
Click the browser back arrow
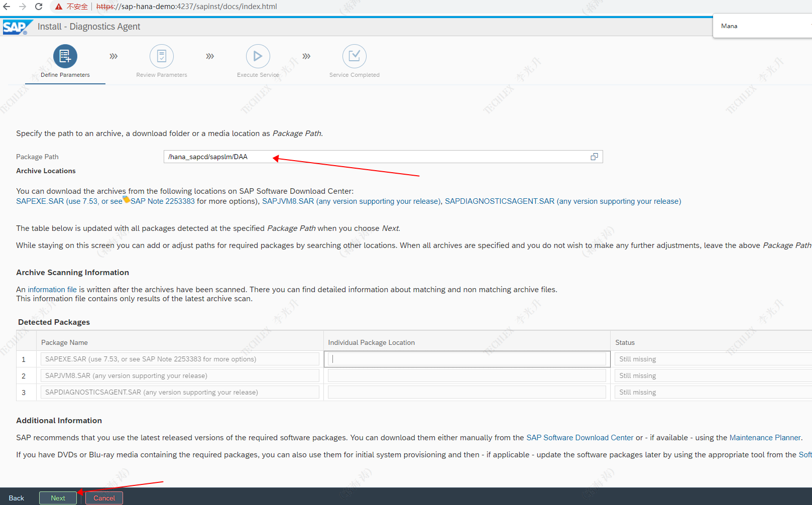[x=7, y=7]
